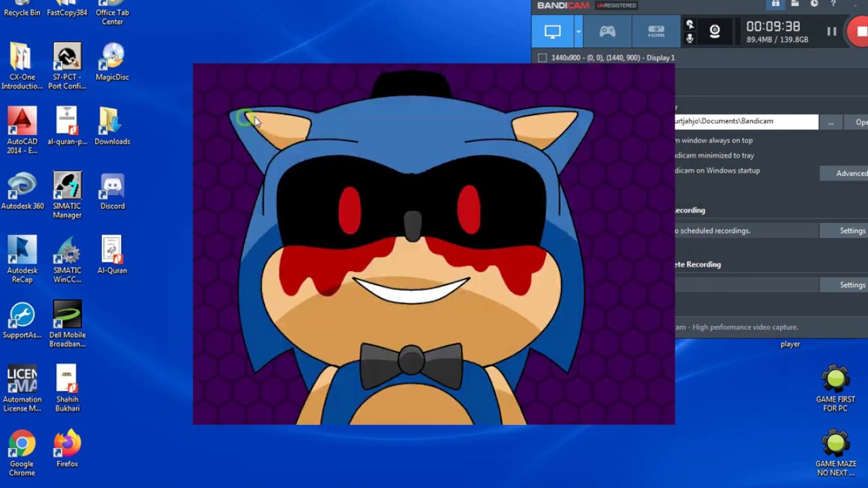Screen dimensions: 868x488
Task: Select the GAME MAZE NO NEXT icon
Action: tap(835, 453)
